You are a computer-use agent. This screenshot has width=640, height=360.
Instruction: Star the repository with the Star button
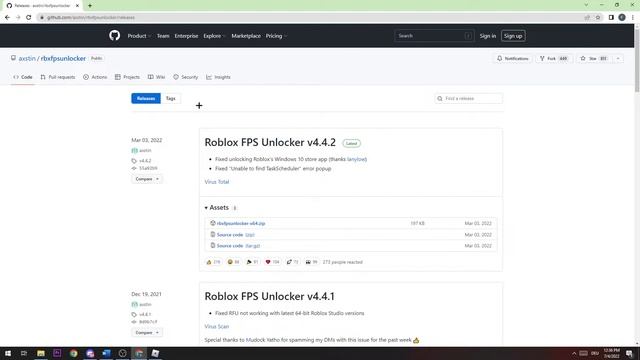click(594, 59)
